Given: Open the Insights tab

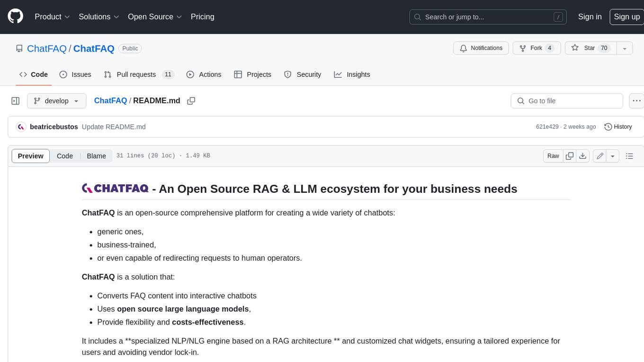Looking at the screenshot, I should pos(352,74).
